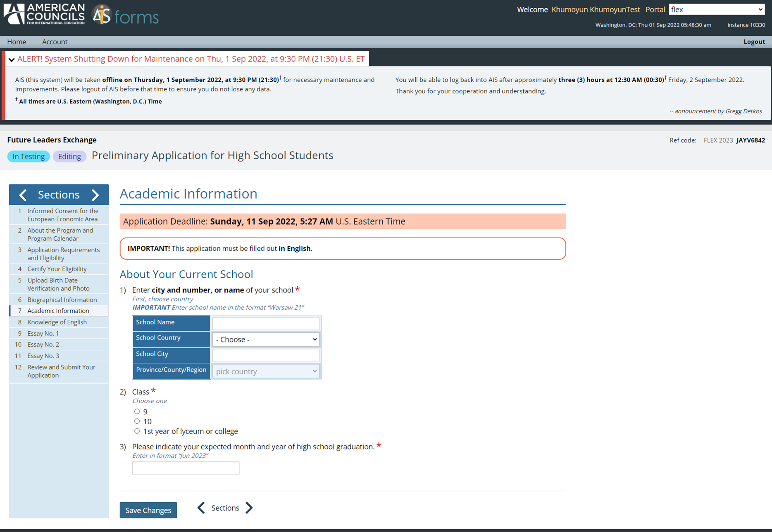The image size is (772, 532).
Task: Click the Washington, DC date and time text
Action: pos(653,25)
